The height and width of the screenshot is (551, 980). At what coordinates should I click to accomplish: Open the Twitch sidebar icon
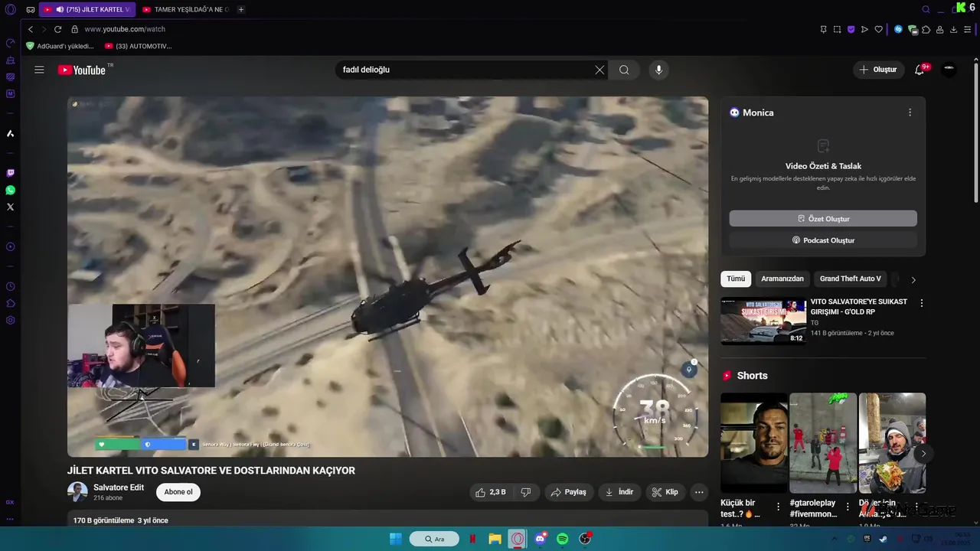10,174
